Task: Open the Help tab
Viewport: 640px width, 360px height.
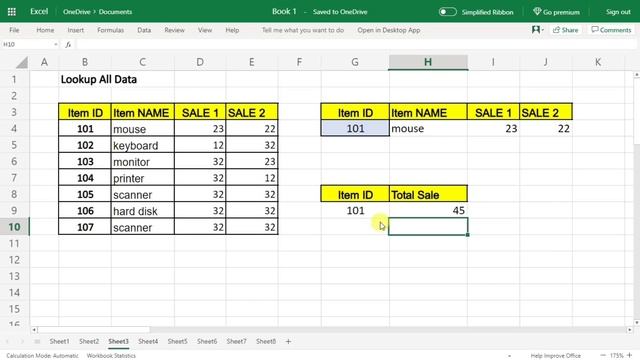Action: [x=232, y=30]
